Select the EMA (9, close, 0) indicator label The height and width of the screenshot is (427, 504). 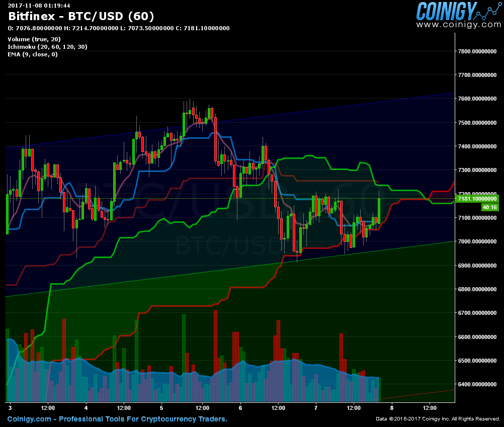tap(33, 54)
